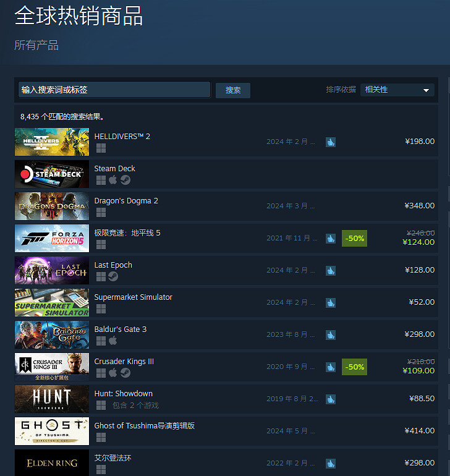This screenshot has width=450, height=476.
Task: Click the review thumb icon for Baldur's Gate 3
Action: tap(331, 335)
